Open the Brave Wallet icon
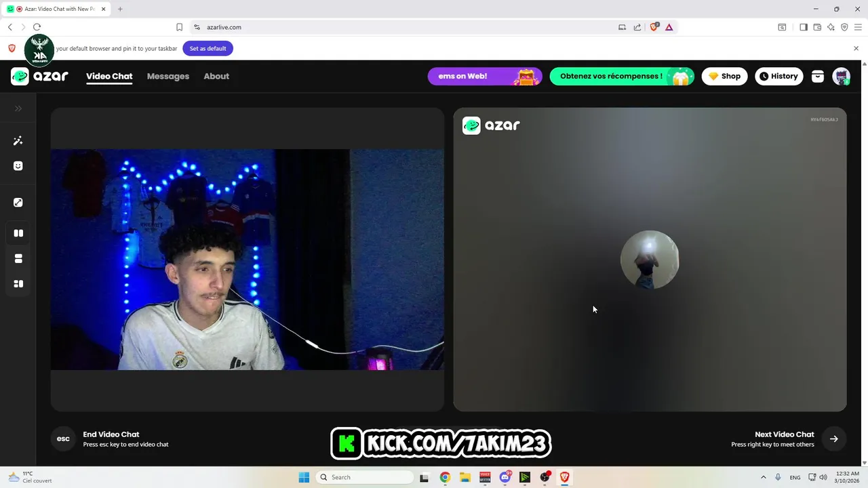Image resolution: width=868 pixels, height=488 pixels. click(817, 27)
